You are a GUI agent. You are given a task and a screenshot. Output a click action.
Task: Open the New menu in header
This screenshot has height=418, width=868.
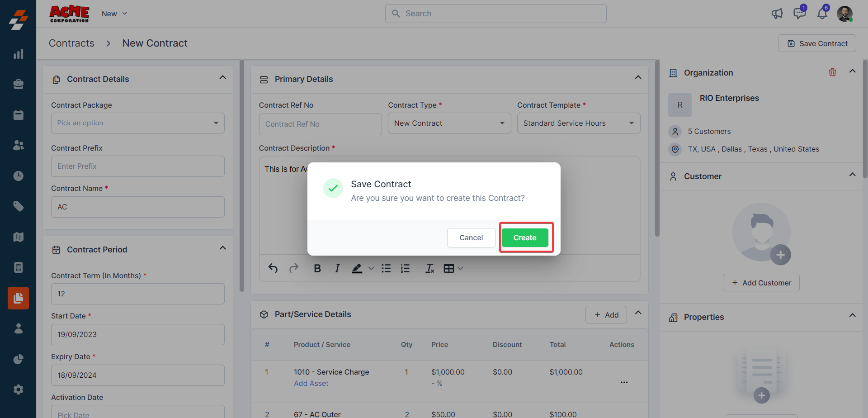[114, 14]
